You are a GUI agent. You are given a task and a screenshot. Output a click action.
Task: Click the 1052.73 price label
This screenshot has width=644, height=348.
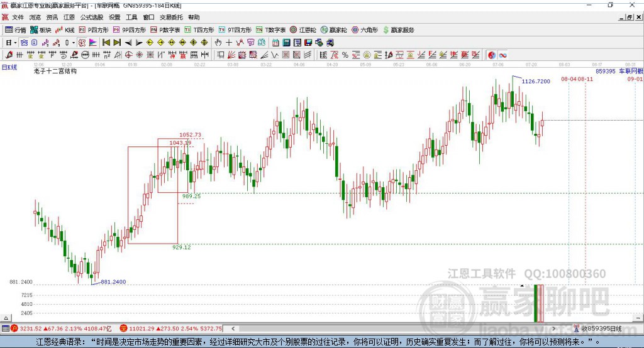(x=190, y=134)
